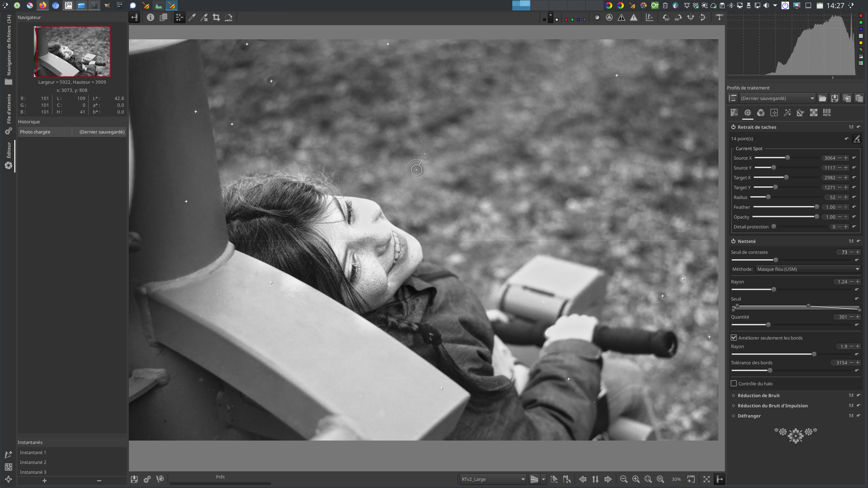Screen dimensions: 868x488
Task: Click the zoom out magnifier icon
Action: tap(624, 479)
